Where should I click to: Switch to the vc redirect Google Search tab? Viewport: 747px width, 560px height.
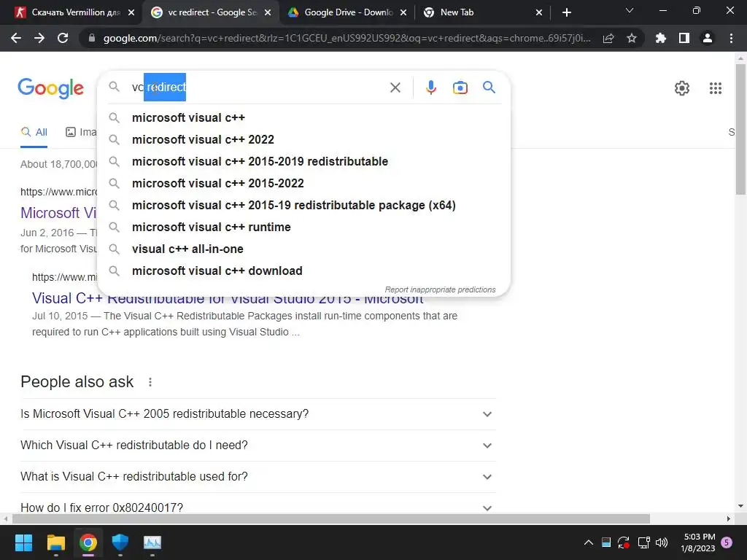[x=209, y=12]
